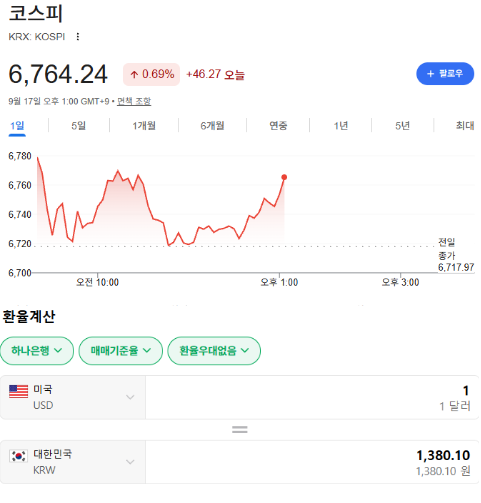Viewport: 481px width, 503px height.
Task: Click the South Korea flag icon
Action: click(18, 457)
